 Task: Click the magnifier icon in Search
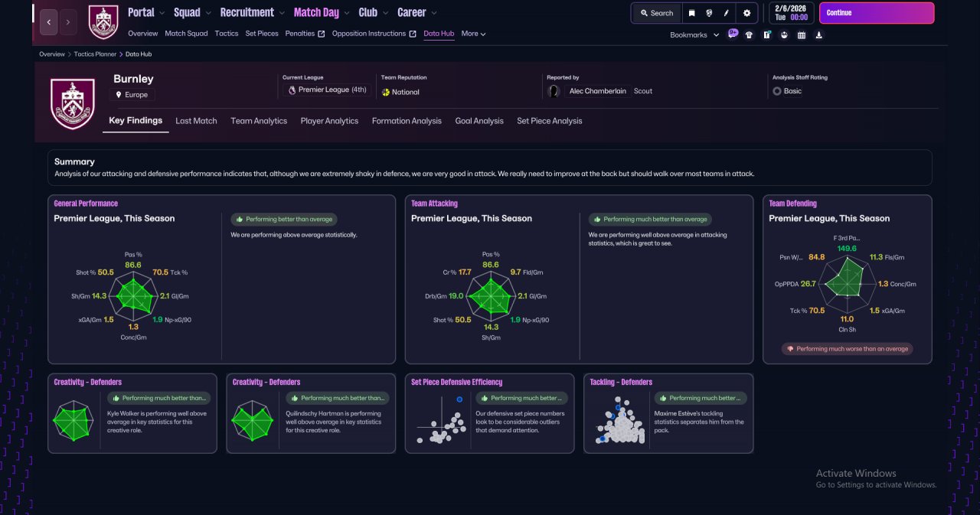point(645,13)
